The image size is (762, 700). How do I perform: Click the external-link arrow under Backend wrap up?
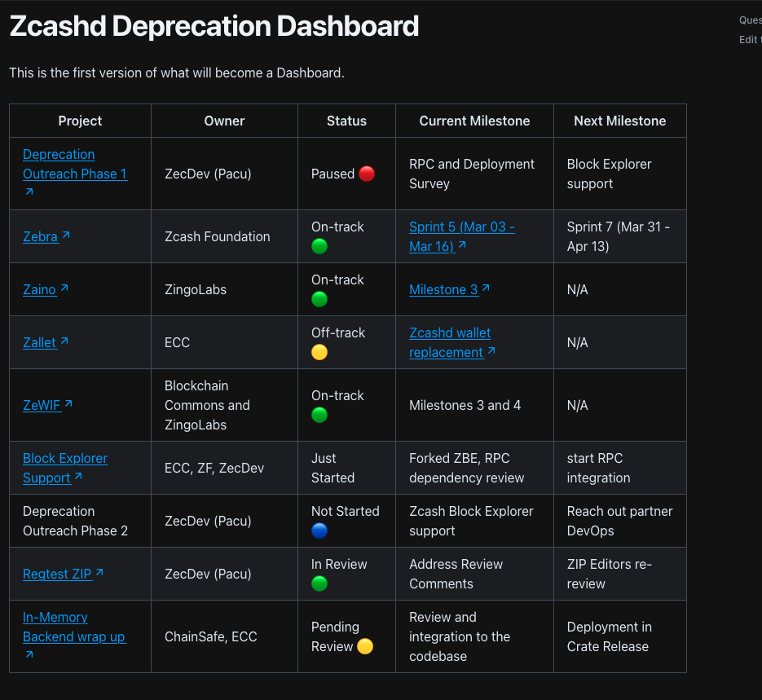[29, 654]
